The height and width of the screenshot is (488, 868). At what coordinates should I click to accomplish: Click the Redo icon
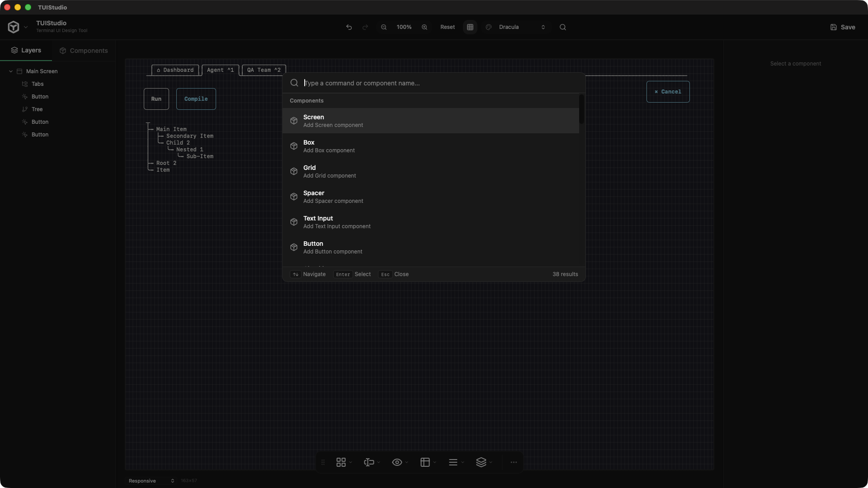[x=365, y=27]
